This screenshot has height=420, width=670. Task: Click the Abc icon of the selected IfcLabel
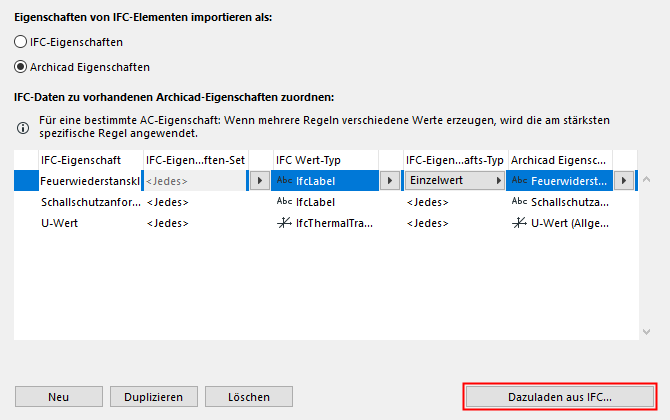coord(284,181)
